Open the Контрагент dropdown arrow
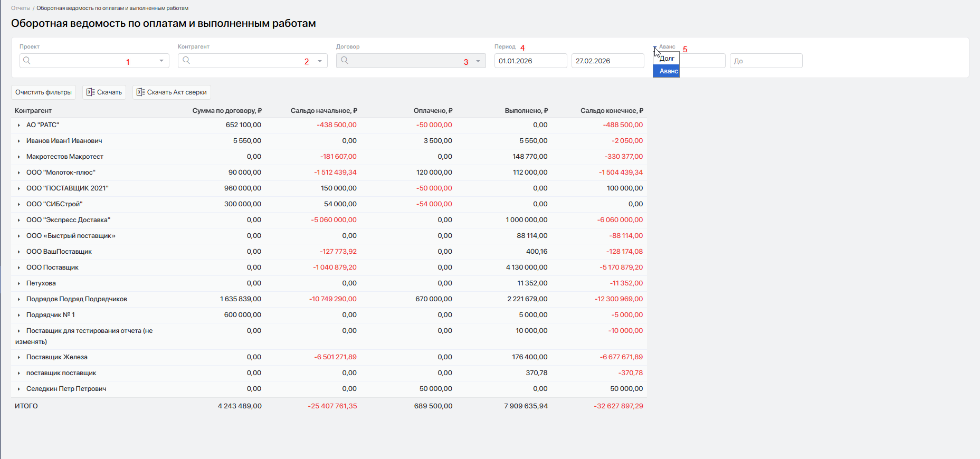This screenshot has height=459, width=980. [320, 61]
